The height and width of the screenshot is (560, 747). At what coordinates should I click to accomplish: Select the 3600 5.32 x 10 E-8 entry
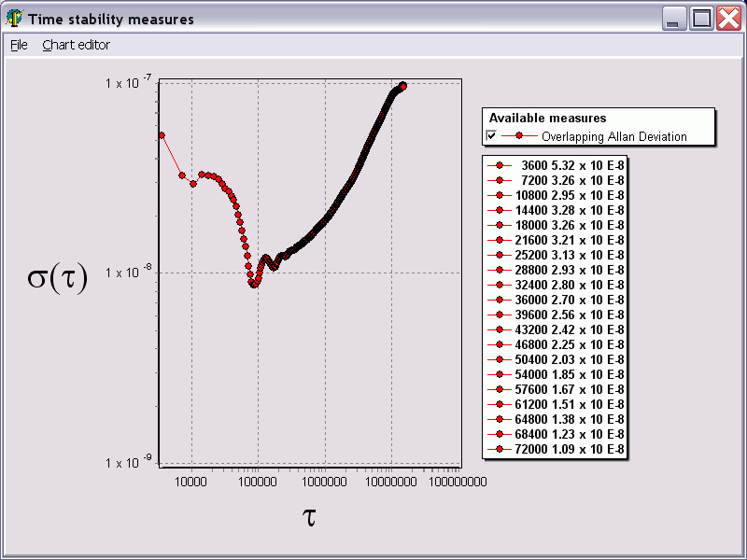tap(556, 166)
